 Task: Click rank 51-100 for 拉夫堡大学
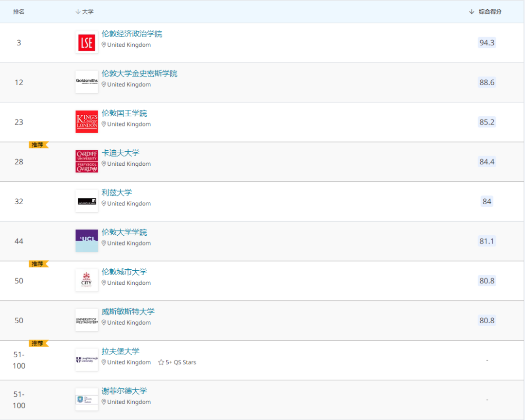coord(19,360)
